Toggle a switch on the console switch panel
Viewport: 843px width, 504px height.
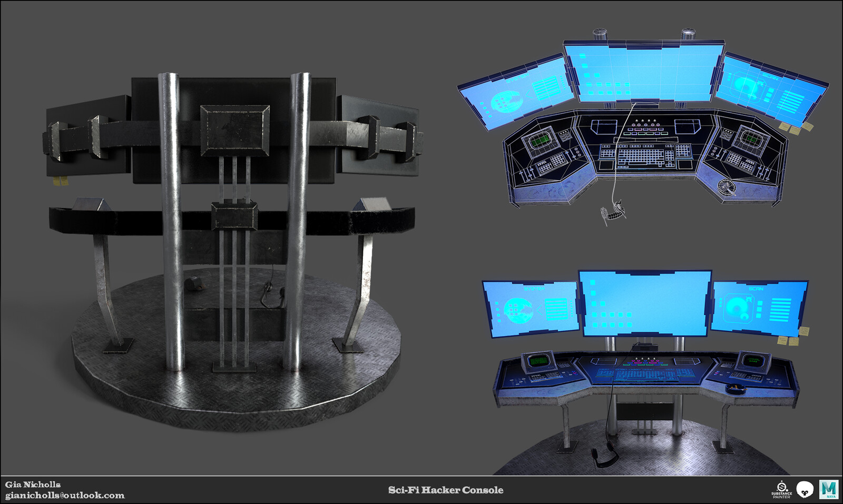point(645,360)
